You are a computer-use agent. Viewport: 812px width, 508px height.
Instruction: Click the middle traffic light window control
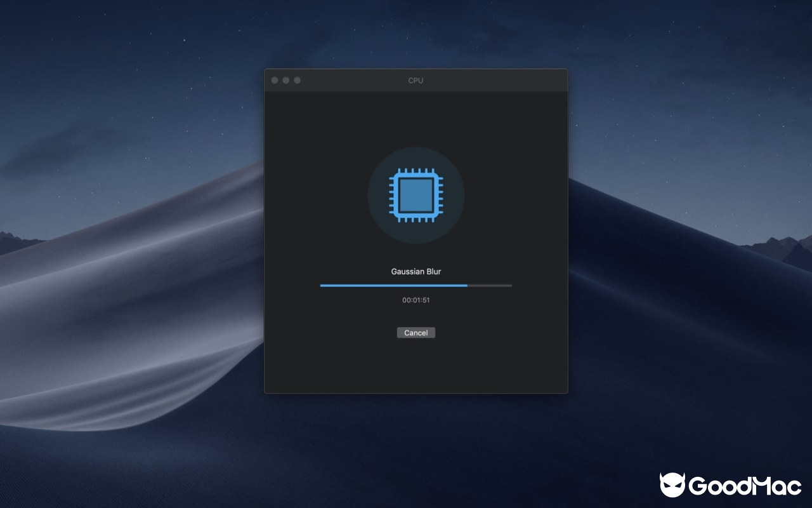285,80
